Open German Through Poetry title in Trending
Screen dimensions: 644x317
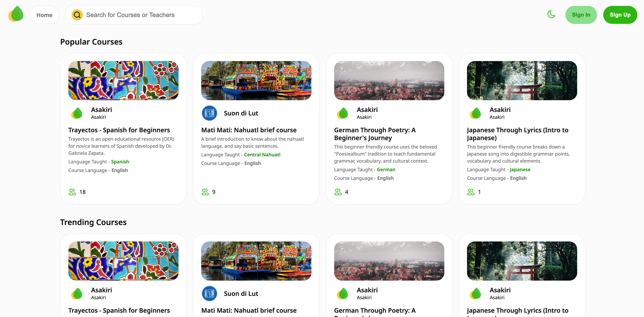pyautogui.click(x=375, y=312)
